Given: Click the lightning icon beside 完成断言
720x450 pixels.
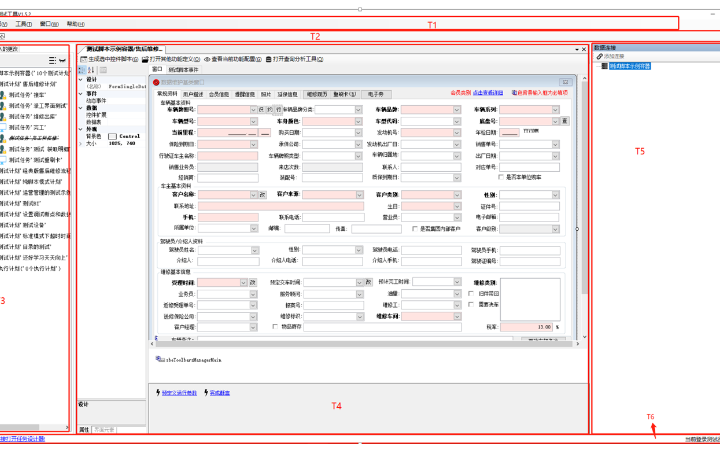Looking at the screenshot, I should tap(206, 392).
